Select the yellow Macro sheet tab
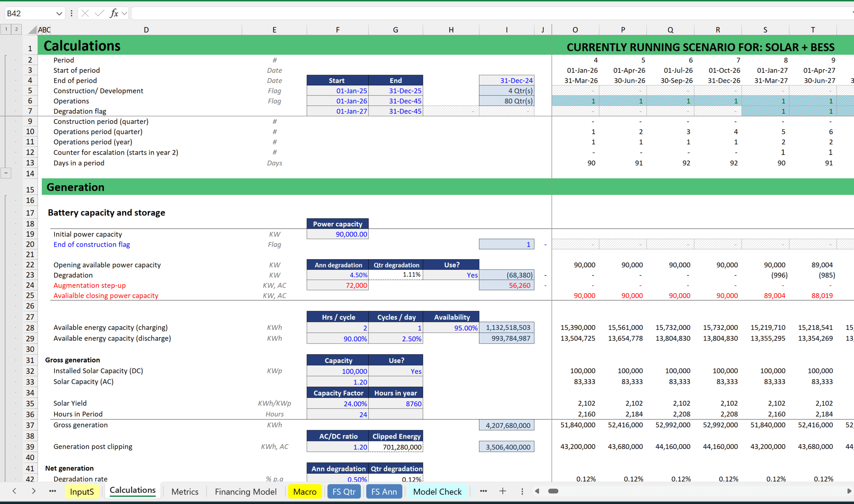 (304, 491)
